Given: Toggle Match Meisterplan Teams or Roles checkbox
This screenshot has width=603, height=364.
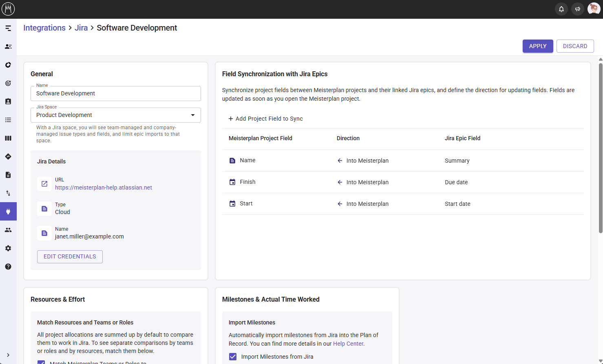Looking at the screenshot, I should (x=41, y=362).
